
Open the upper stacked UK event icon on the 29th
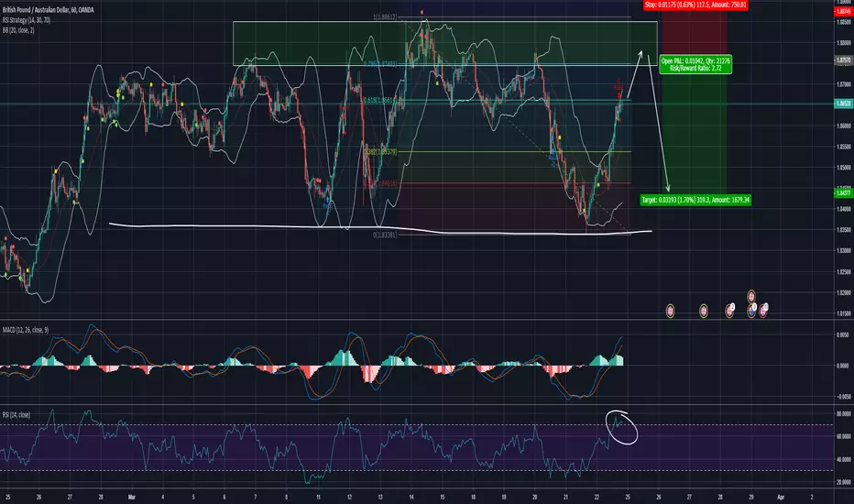click(751, 296)
